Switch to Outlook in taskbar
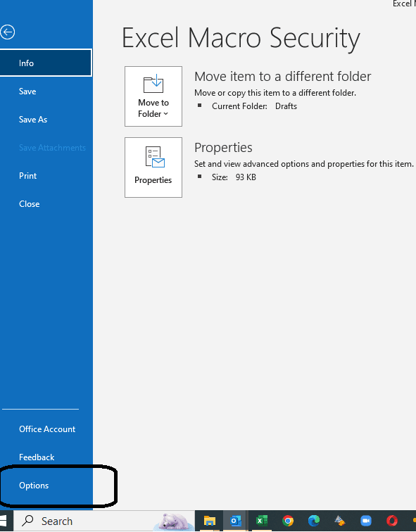This screenshot has height=532, width=416. (236, 521)
